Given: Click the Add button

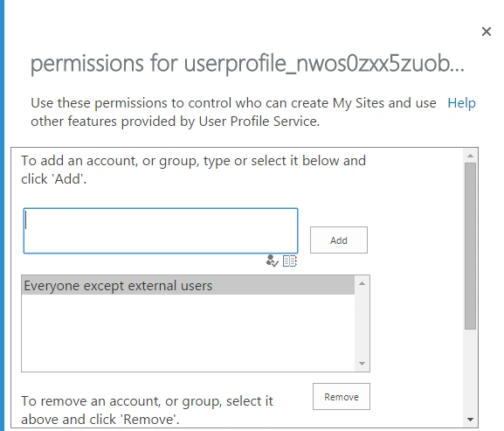Looking at the screenshot, I should pyautogui.click(x=338, y=240).
